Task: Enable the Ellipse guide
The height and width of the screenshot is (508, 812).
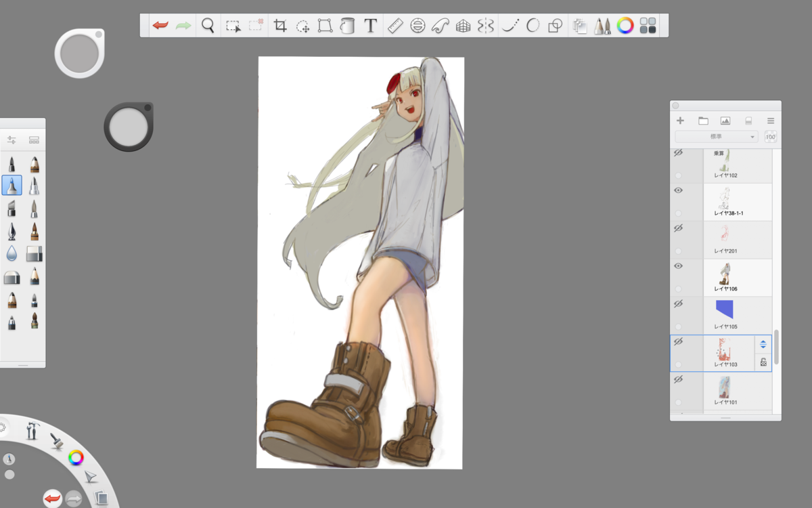Action: click(418, 26)
